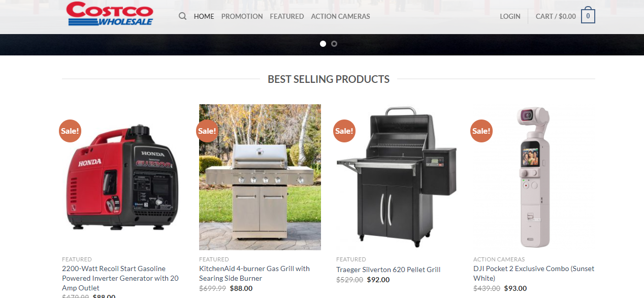Select the second slider dot
This screenshot has width=644, height=298.
click(334, 44)
